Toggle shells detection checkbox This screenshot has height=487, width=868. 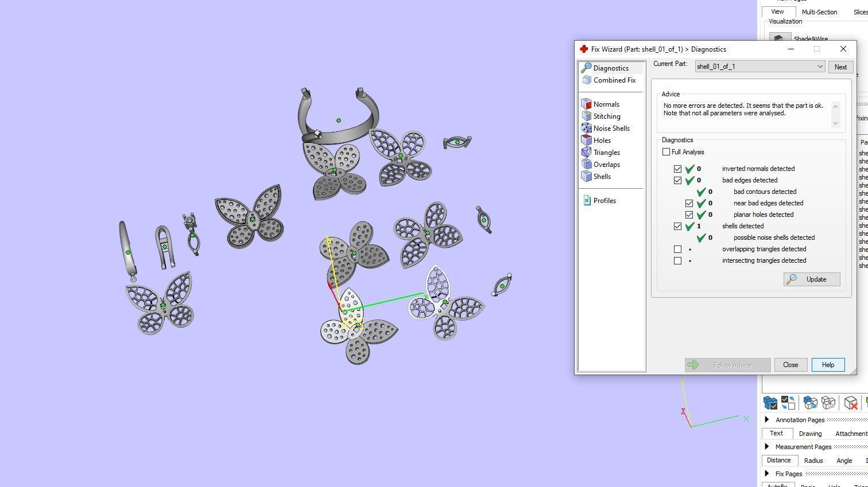677,226
